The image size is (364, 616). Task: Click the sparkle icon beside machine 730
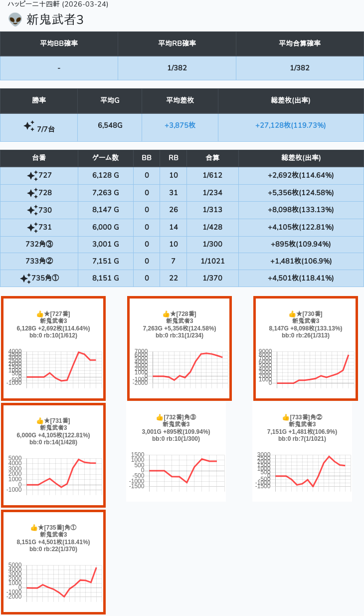32,210
